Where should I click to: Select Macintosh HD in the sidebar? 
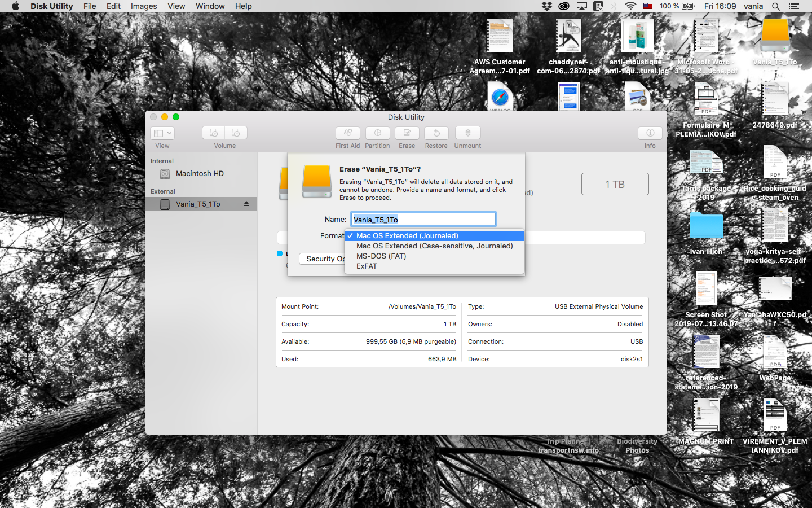201,174
